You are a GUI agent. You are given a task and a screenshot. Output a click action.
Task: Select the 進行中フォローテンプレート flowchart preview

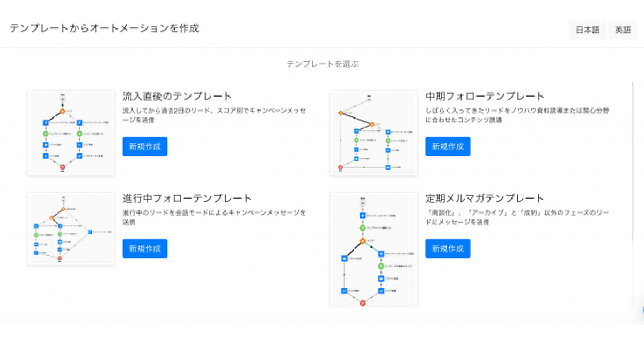coord(71,229)
